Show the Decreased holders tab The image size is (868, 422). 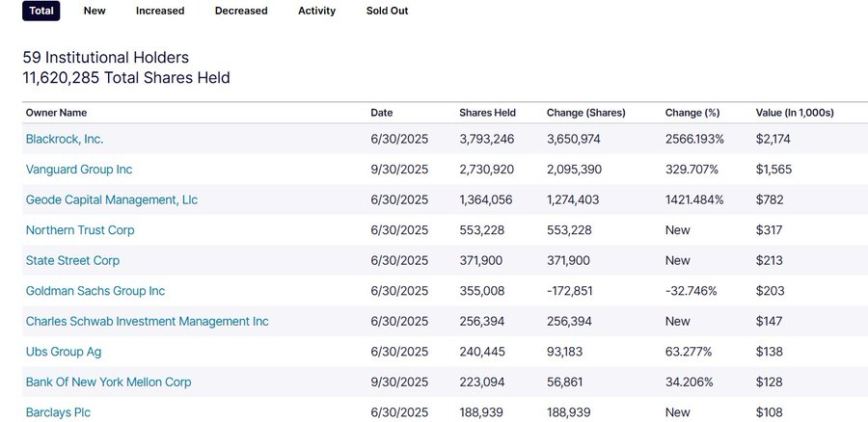pos(242,11)
